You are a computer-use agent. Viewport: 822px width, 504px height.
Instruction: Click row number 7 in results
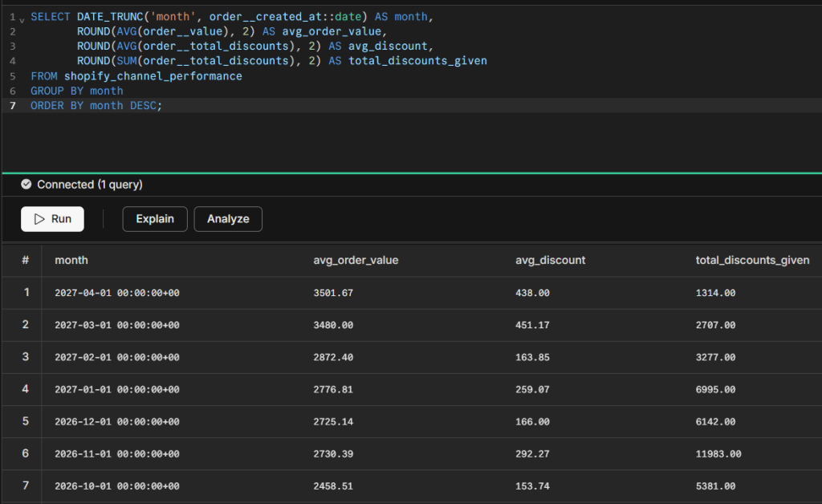tap(25, 486)
